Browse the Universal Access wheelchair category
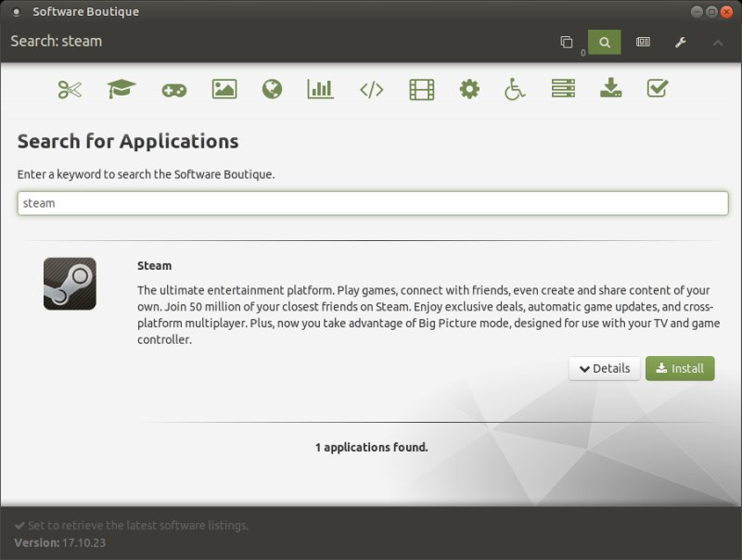This screenshot has width=742, height=560. tap(515, 89)
